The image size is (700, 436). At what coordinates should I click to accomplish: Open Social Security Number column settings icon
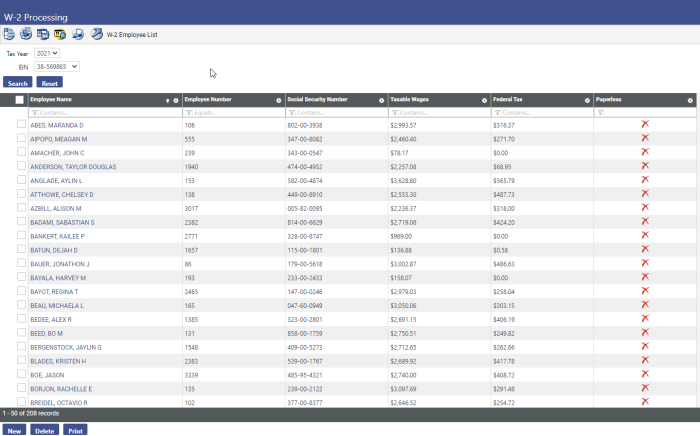pyautogui.click(x=381, y=100)
